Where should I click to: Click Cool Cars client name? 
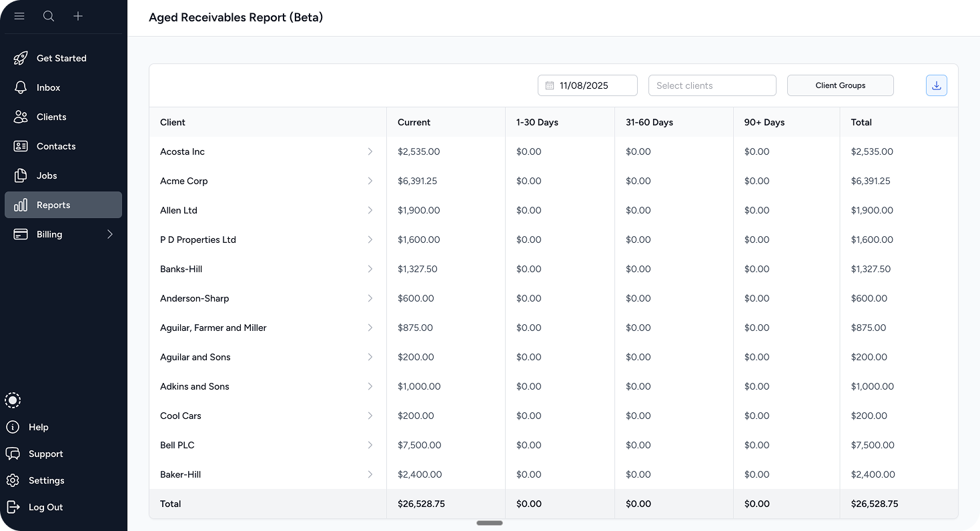(x=181, y=416)
